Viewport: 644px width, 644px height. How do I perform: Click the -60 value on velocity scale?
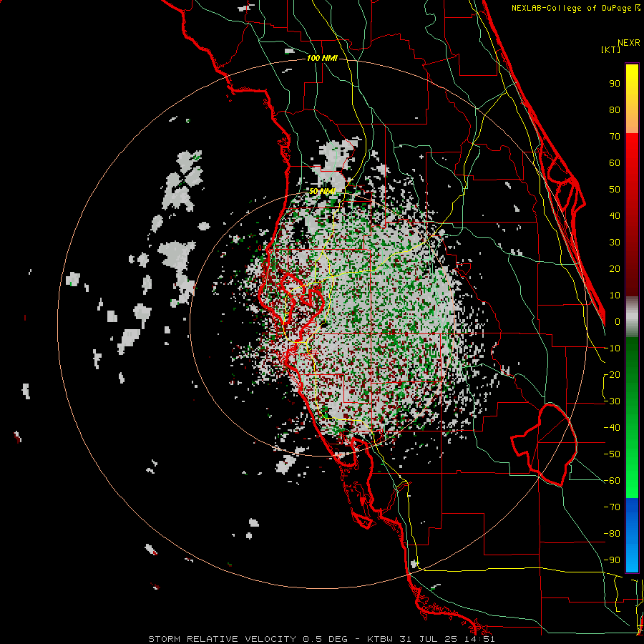[612, 481]
